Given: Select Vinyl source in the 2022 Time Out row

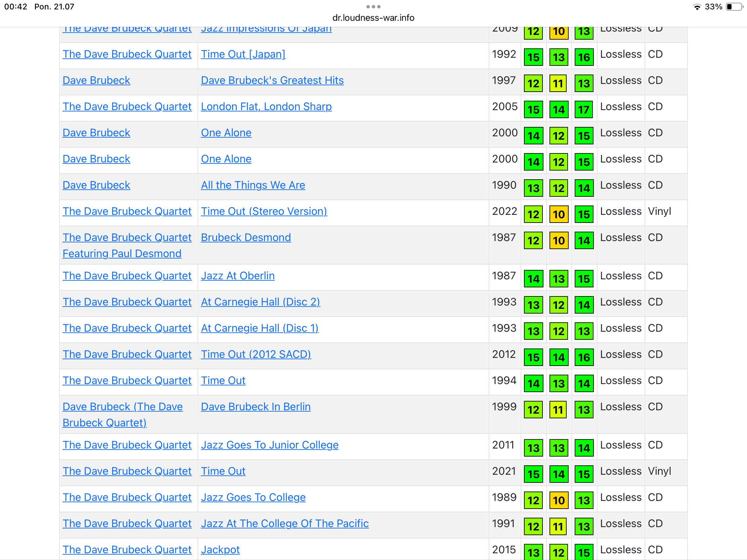Looking at the screenshot, I should coord(659,211).
